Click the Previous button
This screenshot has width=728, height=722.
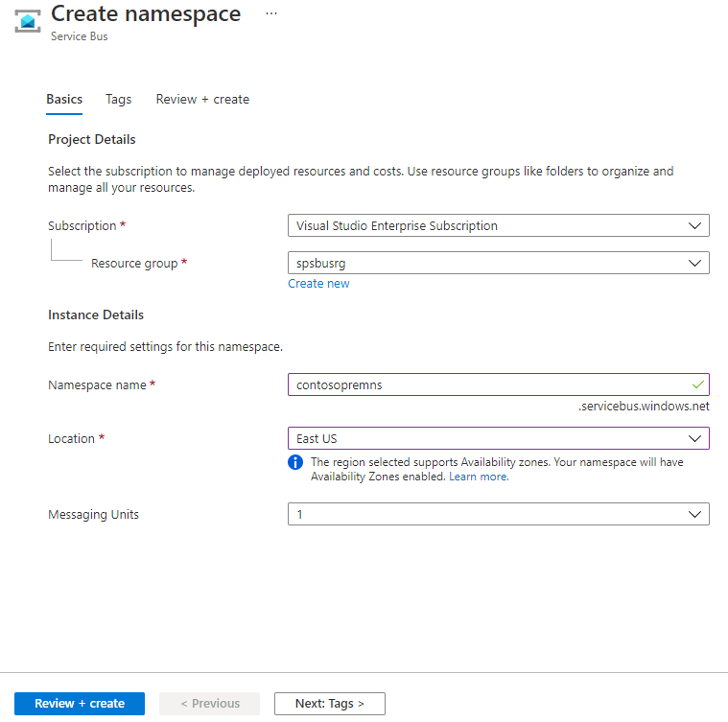pos(209,704)
